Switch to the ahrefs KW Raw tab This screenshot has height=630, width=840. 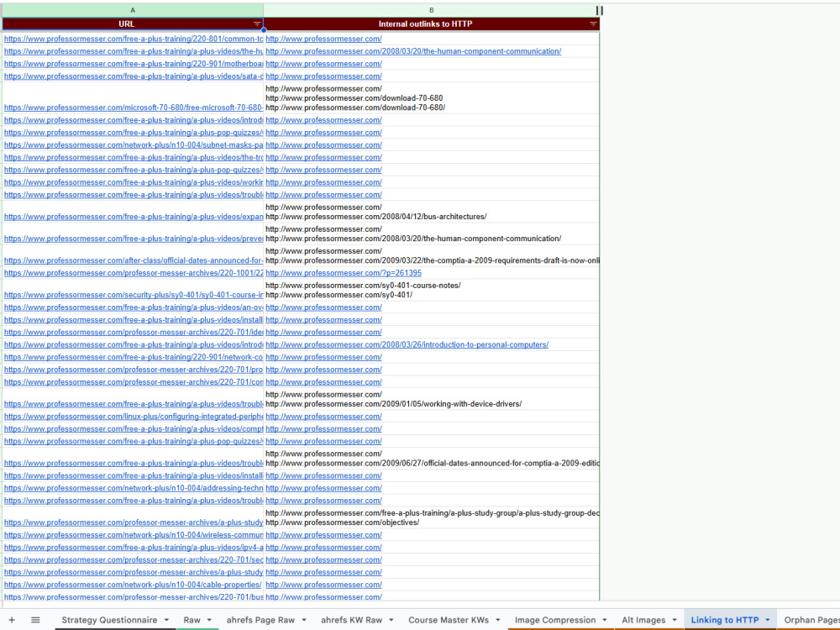click(x=351, y=620)
